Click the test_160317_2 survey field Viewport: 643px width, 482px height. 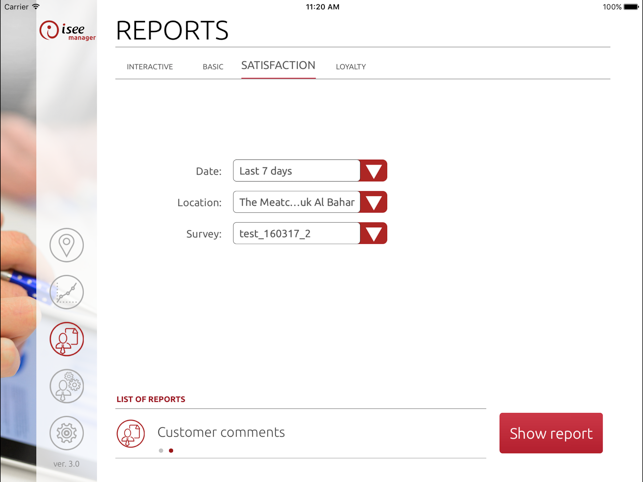pyautogui.click(x=296, y=233)
